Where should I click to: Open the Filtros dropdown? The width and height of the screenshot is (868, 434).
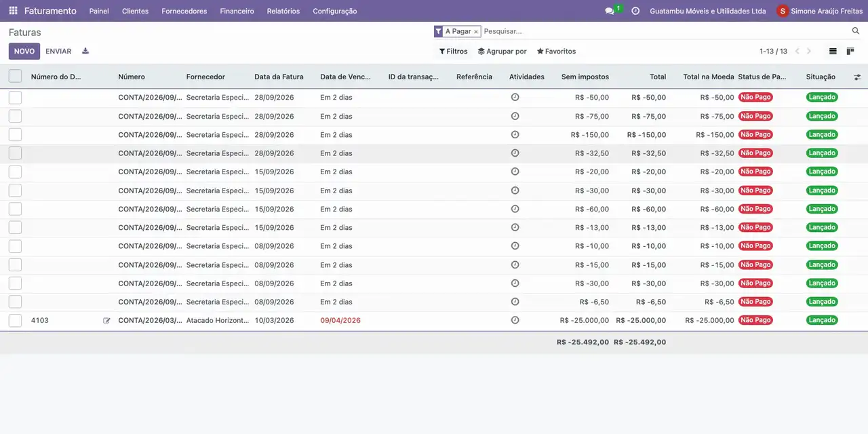(x=453, y=52)
